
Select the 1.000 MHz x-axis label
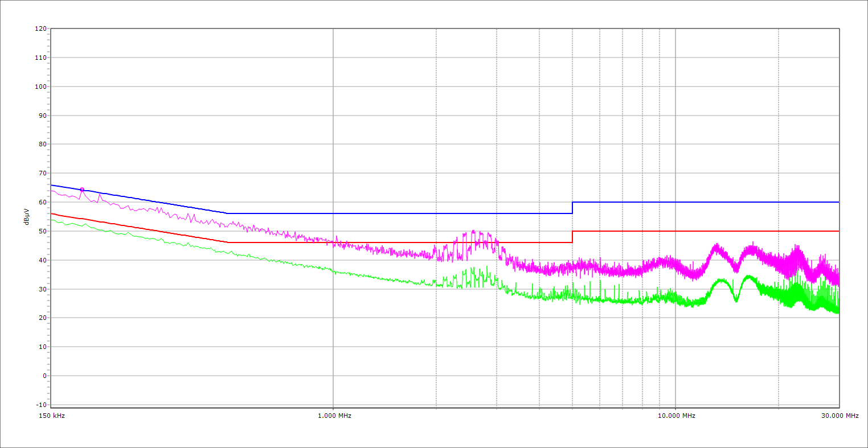coord(334,416)
